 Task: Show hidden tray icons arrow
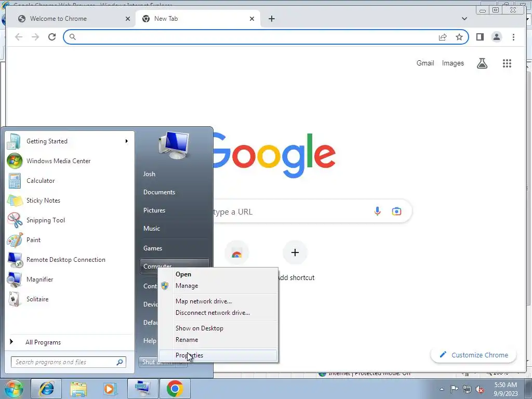coord(442,389)
